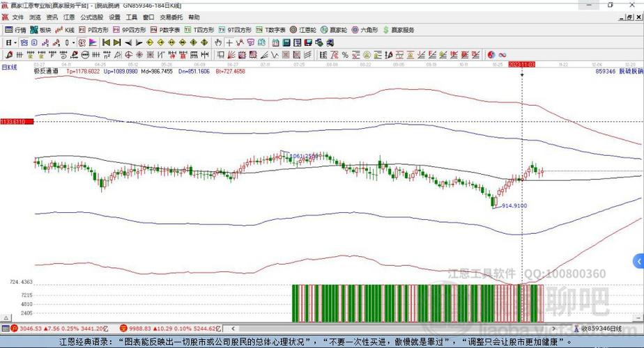Click the purple flag chart icon
Screen dimensions: 644x348
pos(93,42)
